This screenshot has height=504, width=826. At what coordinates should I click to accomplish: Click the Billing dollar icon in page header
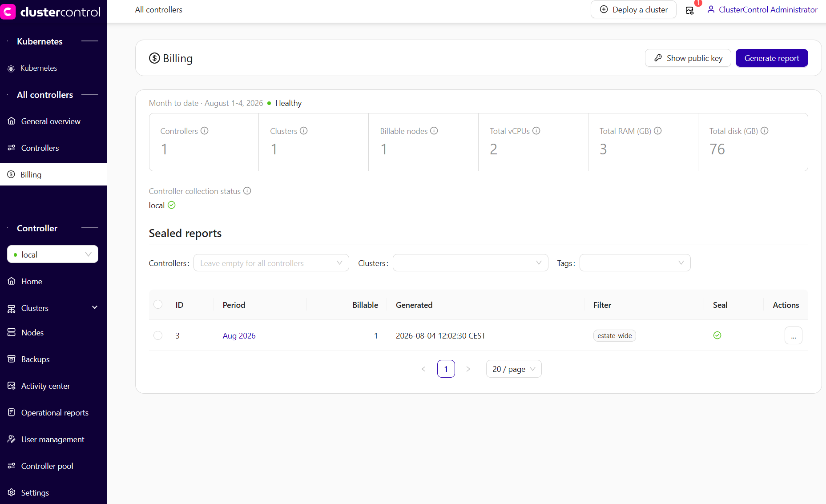154,58
